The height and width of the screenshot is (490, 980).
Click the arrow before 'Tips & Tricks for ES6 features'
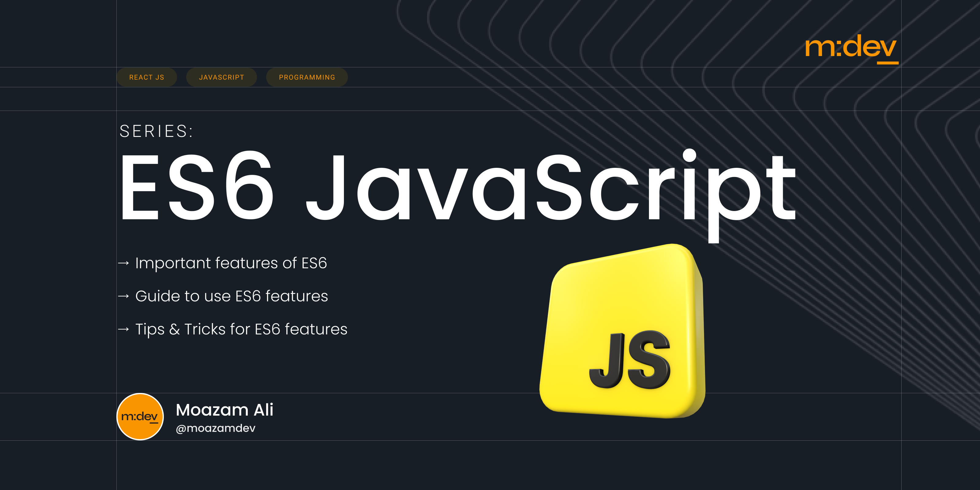click(124, 329)
